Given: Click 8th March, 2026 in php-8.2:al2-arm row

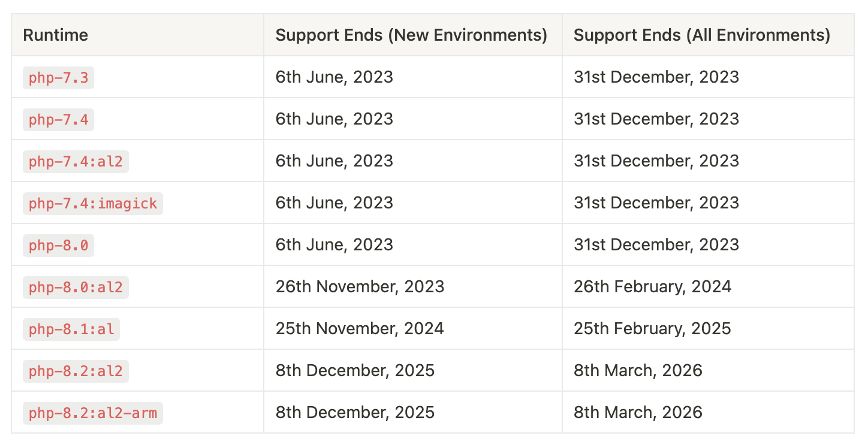Looking at the screenshot, I should click(638, 413).
